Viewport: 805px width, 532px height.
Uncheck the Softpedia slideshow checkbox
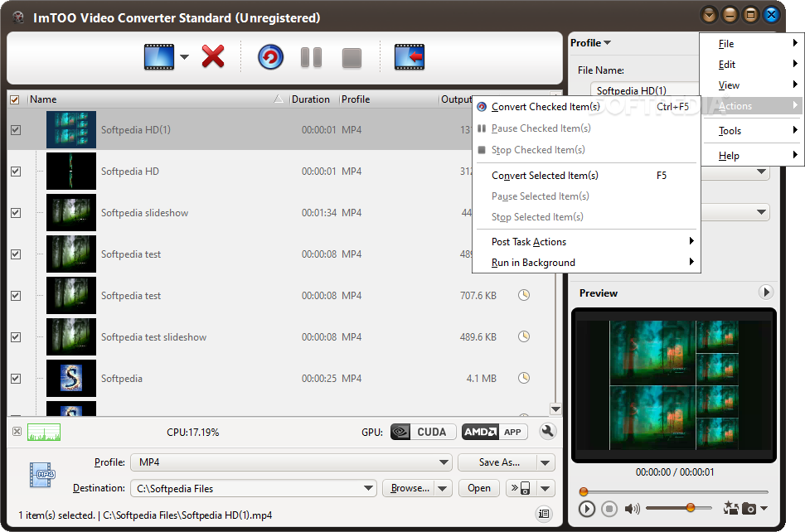coord(16,213)
